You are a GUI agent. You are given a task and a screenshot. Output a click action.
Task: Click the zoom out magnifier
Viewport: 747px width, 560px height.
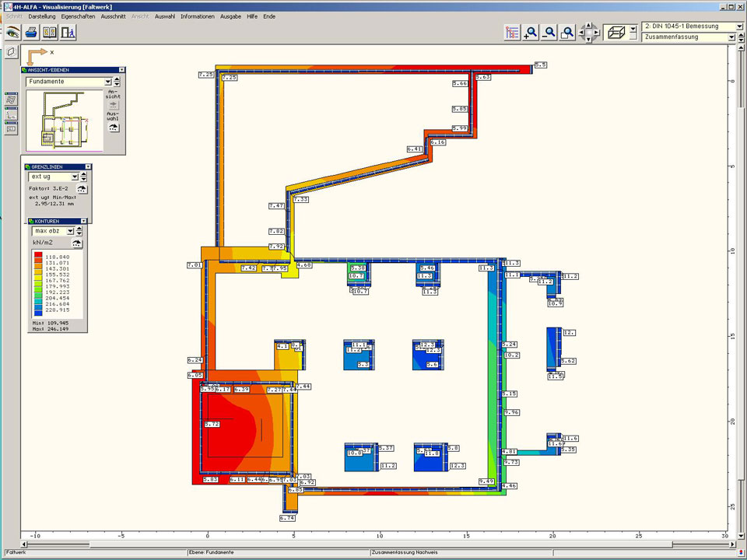(549, 33)
